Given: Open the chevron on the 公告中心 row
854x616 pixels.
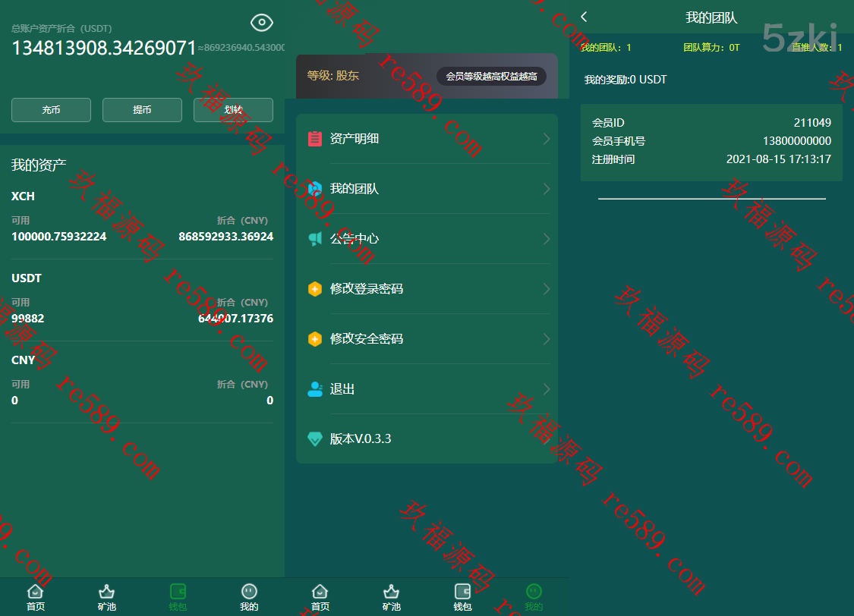Looking at the screenshot, I should point(547,239).
